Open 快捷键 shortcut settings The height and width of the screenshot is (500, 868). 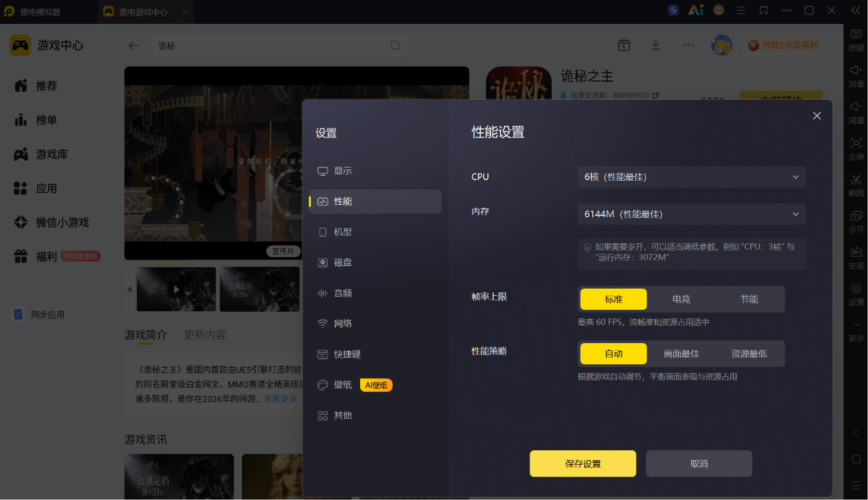(x=376, y=354)
